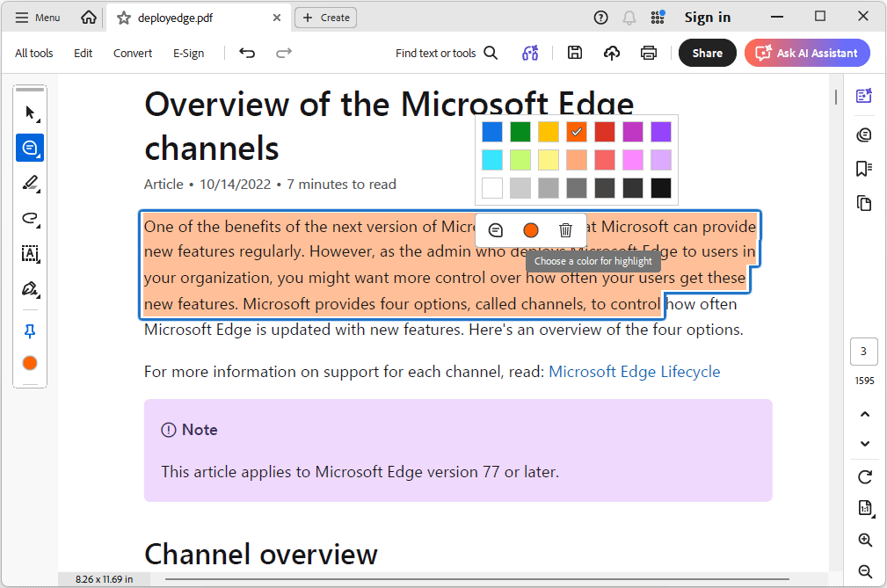Click the Print document icon
The width and height of the screenshot is (887, 588).
coord(648,53)
